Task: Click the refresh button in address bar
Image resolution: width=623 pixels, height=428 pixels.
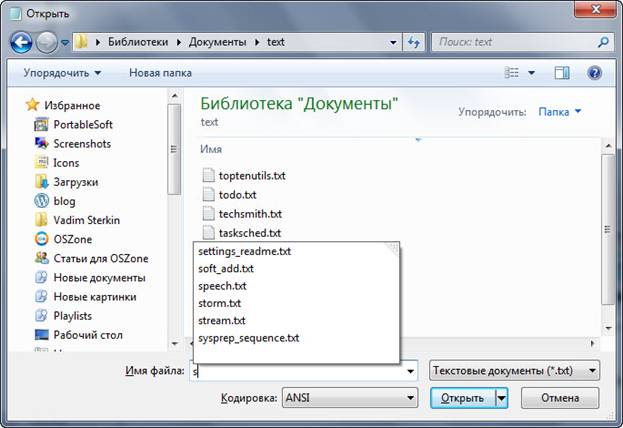Action: click(414, 42)
